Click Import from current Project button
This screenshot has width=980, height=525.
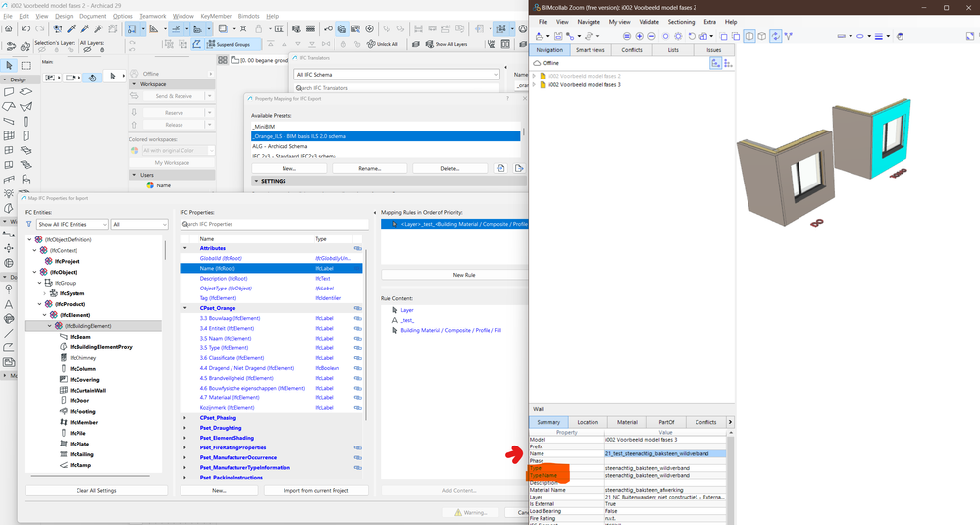(316, 490)
